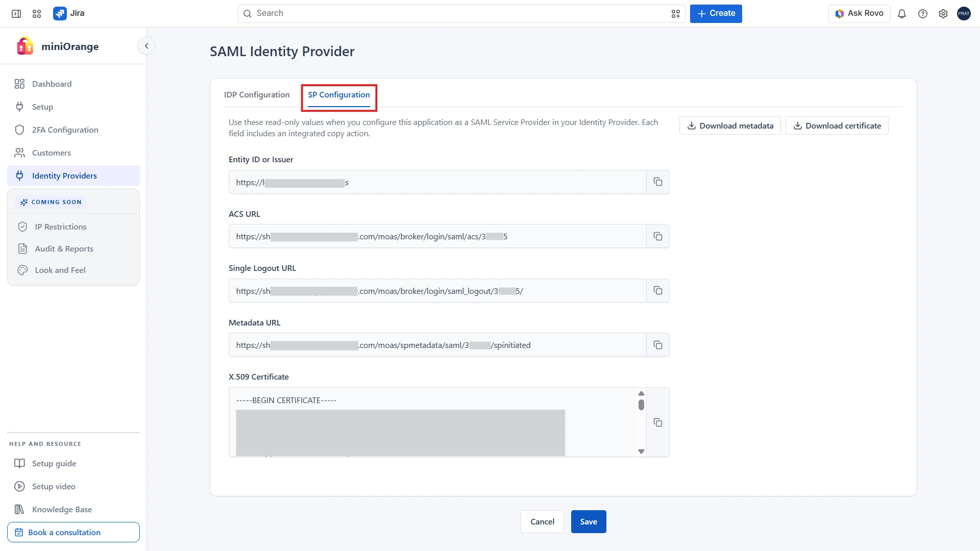Open Setup guide link
The height and width of the screenshot is (551, 980).
73,463
